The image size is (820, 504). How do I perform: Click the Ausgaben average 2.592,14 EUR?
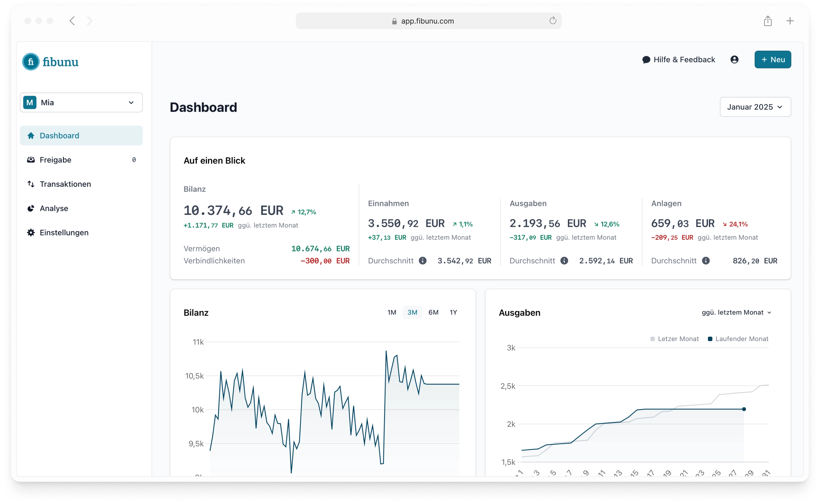click(x=606, y=261)
